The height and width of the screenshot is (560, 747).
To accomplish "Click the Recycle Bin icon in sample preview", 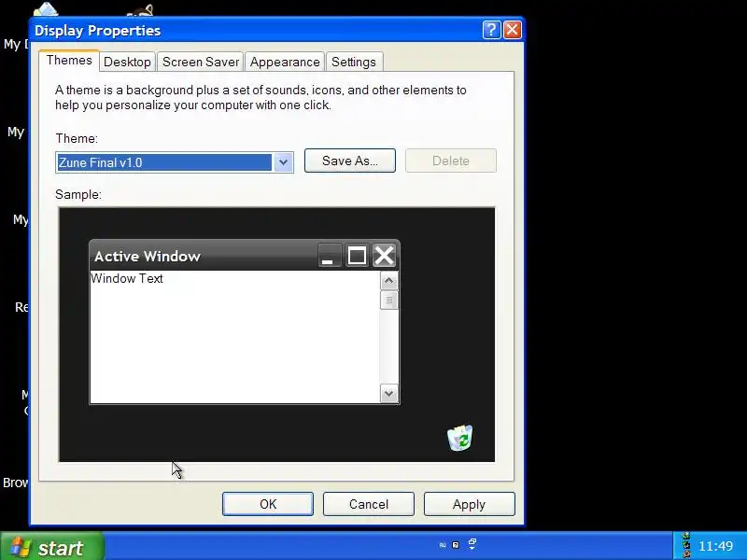I will click(x=460, y=438).
